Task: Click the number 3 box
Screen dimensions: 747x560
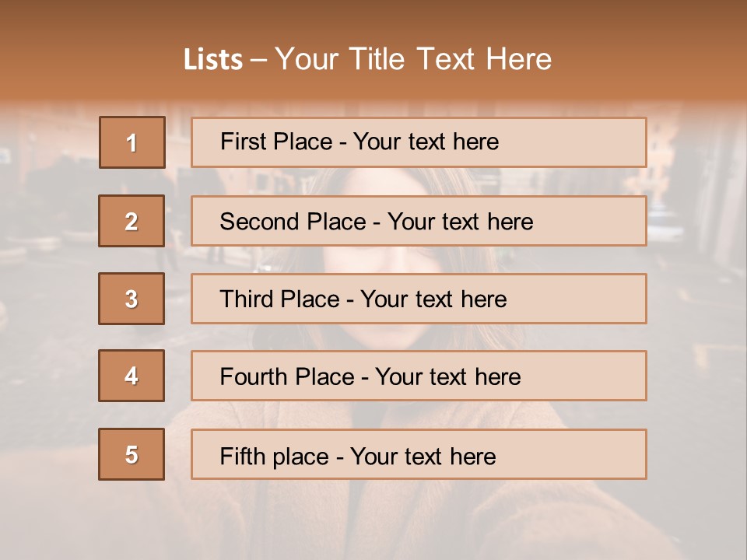Action: 132,299
